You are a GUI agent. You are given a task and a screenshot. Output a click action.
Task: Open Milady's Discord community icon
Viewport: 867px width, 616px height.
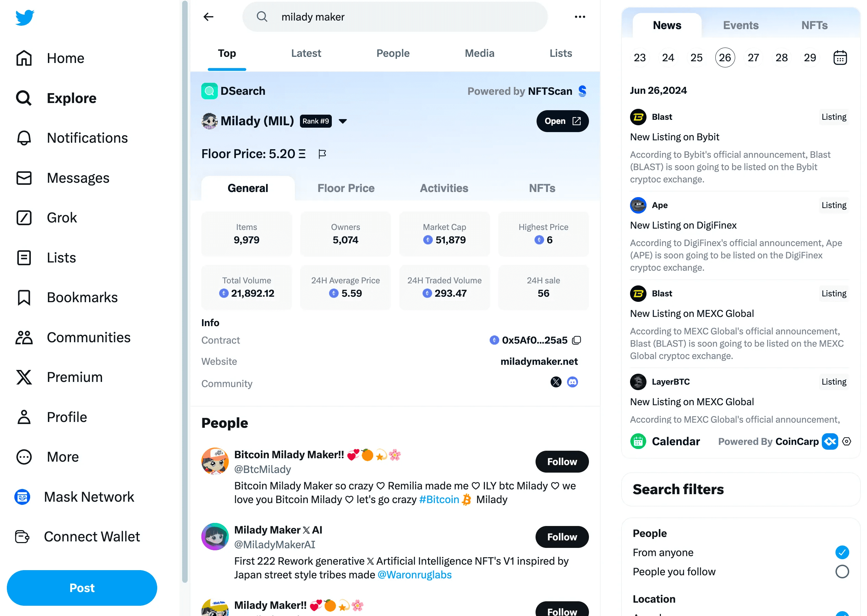coord(572,382)
